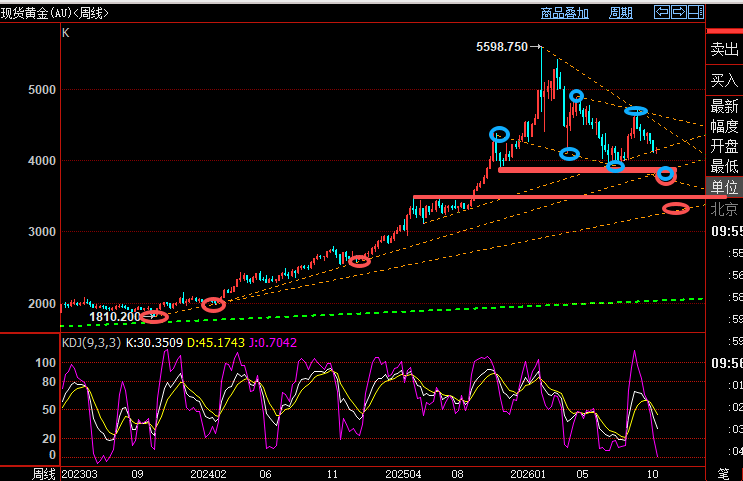Screen dimensions: 743x481
Task: Jump to the 06 date marker
Action: click(265, 474)
